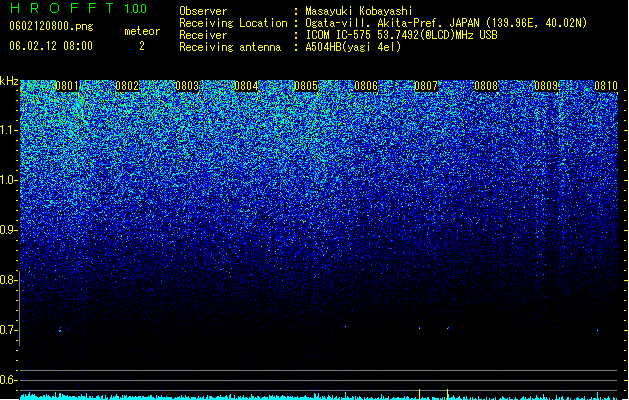The height and width of the screenshot is (400, 629).
Task: Select the 0805 time marker
Action: pyautogui.click(x=306, y=86)
